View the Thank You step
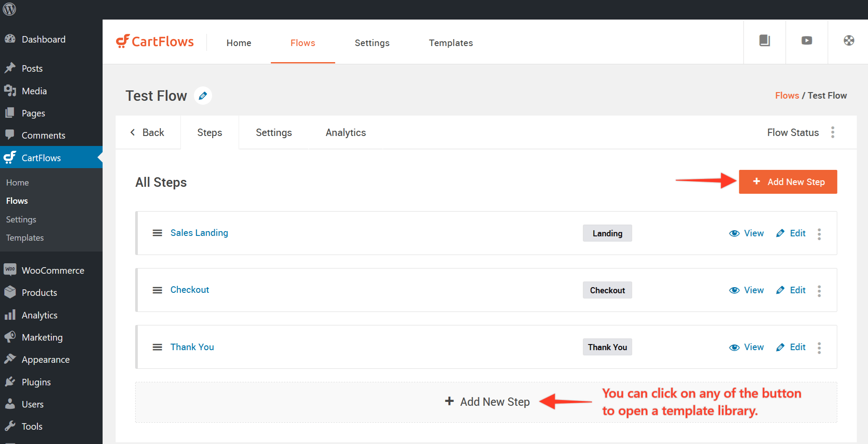Image resolution: width=868 pixels, height=444 pixels. tap(746, 347)
